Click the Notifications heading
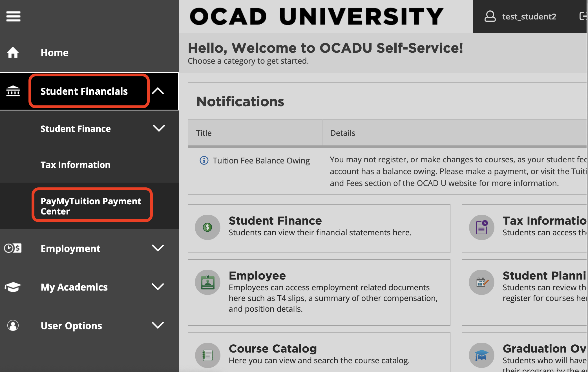Image resolution: width=588 pixels, height=372 pixels. (240, 101)
